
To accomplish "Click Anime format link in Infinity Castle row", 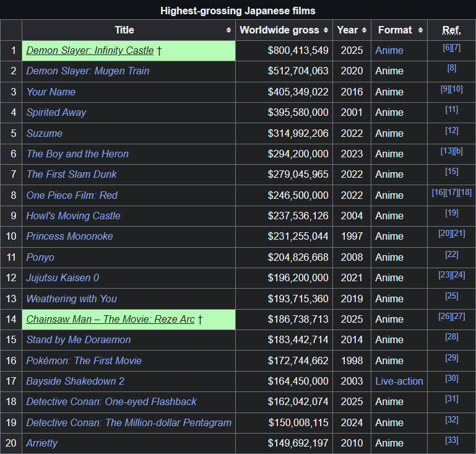I will [389, 50].
